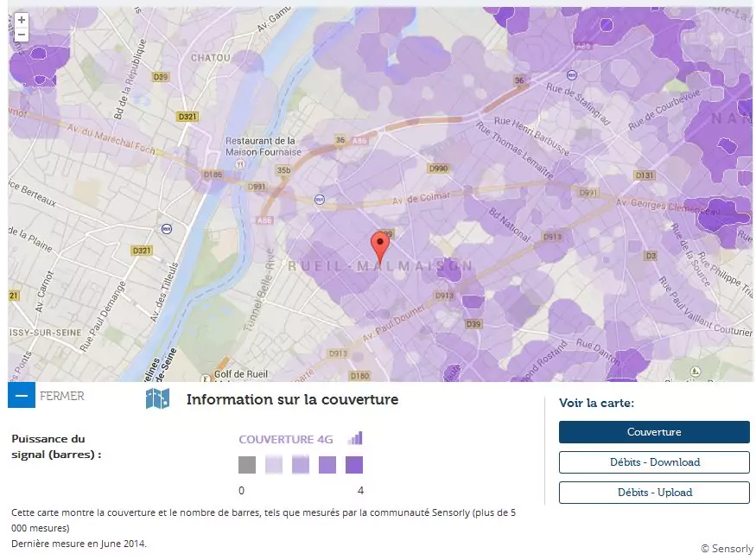Image resolution: width=756 pixels, height=560 pixels.
Task: Click the COUVERTURE 4G legend title
Action: coord(286,439)
